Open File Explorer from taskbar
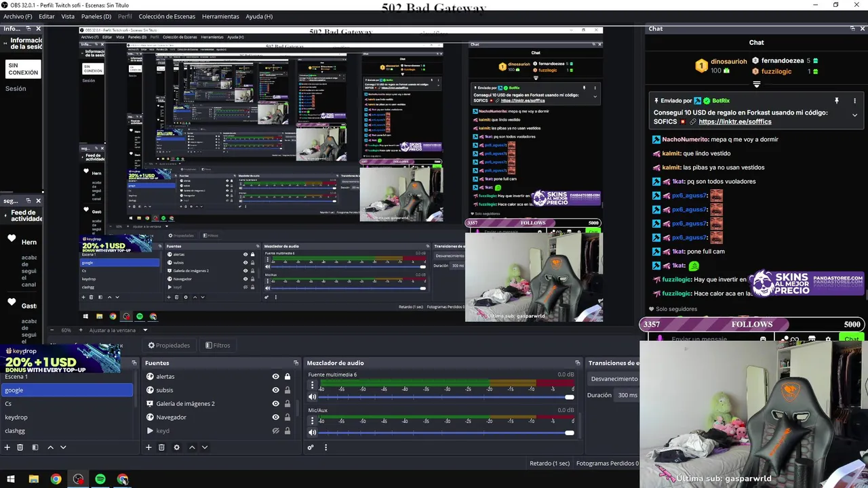This screenshot has height=488, width=868. (33, 479)
